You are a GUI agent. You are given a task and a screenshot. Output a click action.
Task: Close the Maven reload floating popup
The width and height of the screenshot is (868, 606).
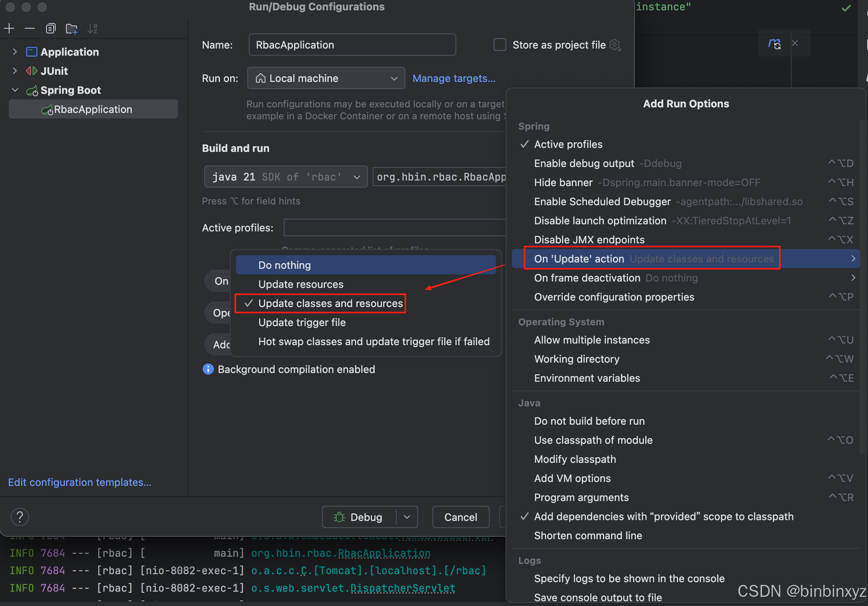795,43
